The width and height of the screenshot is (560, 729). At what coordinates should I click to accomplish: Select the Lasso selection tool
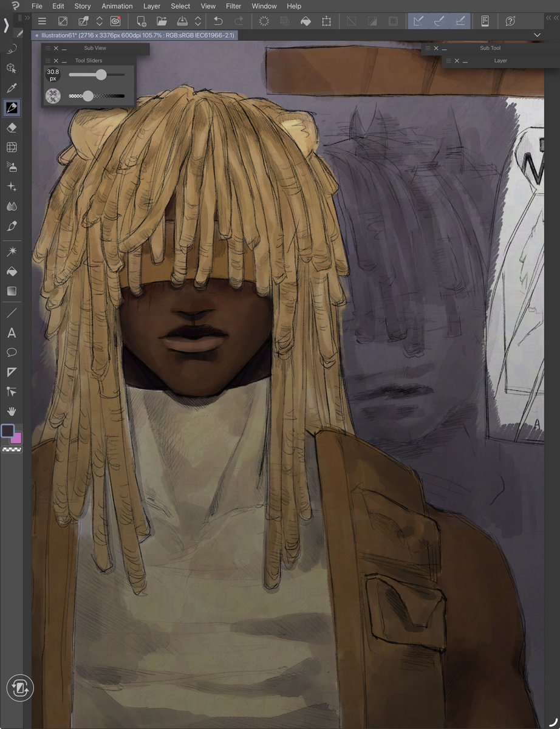tap(12, 49)
